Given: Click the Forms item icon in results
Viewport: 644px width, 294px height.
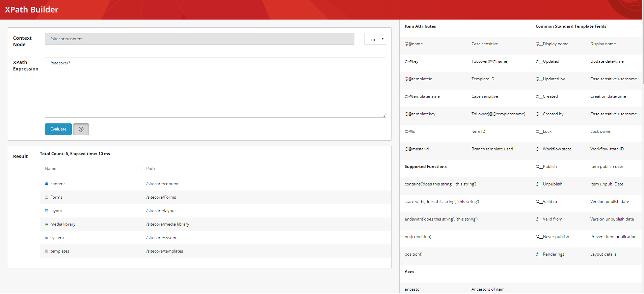Looking at the screenshot, I should 47,197.
